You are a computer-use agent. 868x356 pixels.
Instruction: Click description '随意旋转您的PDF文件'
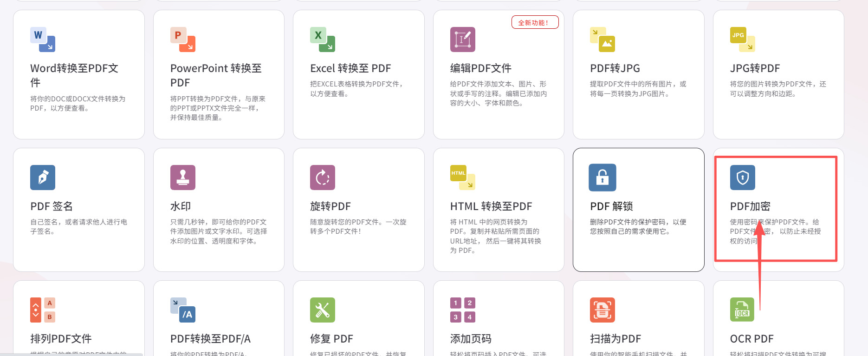click(358, 227)
